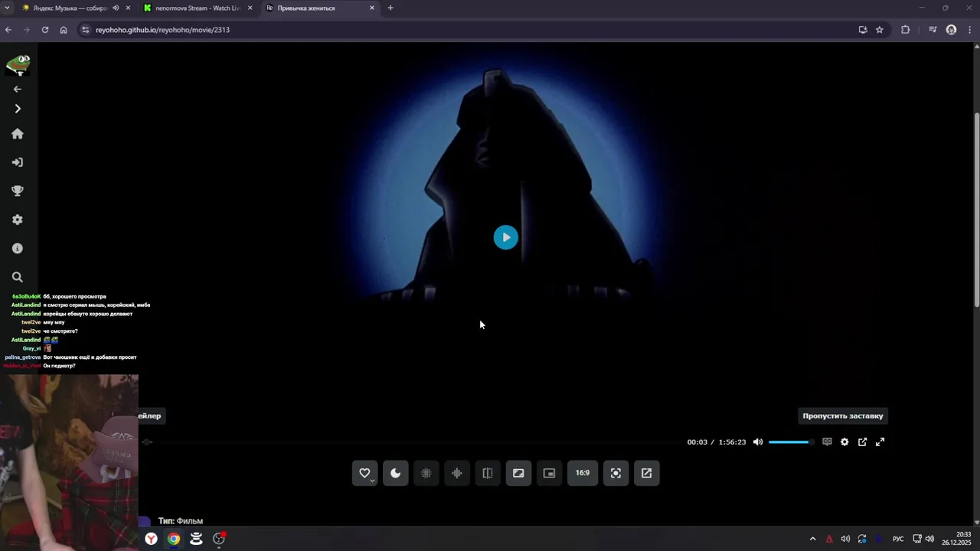
Task: Click the video progress bar
Action: (x=413, y=442)
